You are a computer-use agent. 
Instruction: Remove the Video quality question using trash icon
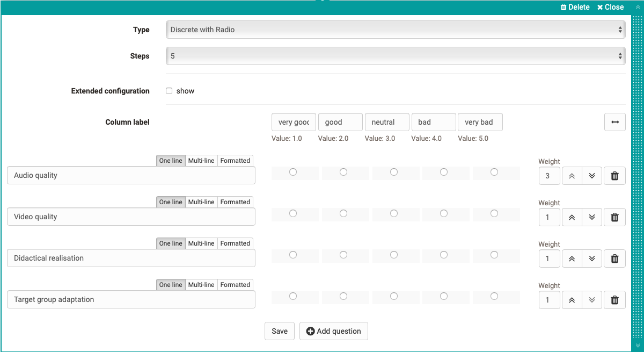tap(614, 217)
